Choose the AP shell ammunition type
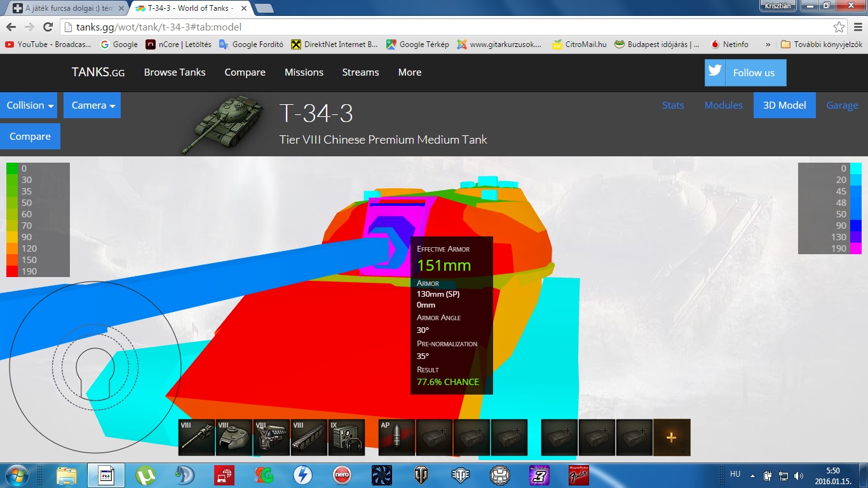The width and height of the screenshot is (868, 488). pos(397,438)
